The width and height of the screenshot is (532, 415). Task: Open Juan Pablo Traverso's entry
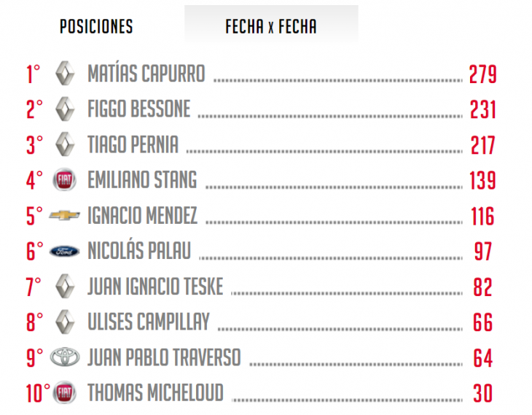click(164, 357)
